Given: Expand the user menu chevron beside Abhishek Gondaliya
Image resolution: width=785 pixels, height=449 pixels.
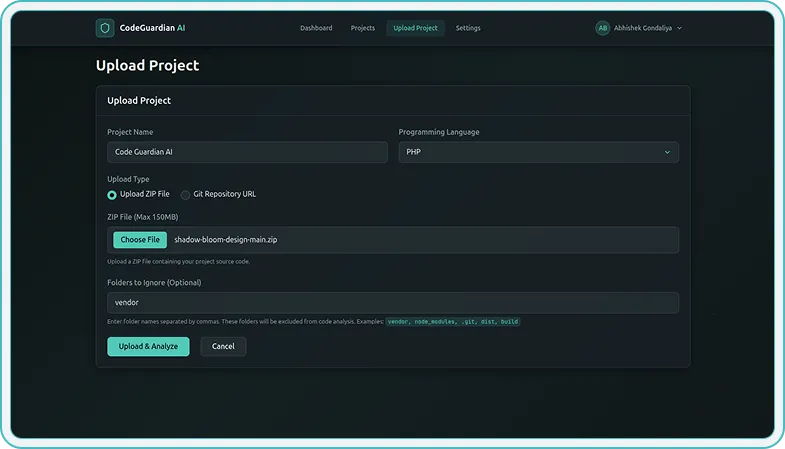Looking at the screenshot, I should (680, 28).
